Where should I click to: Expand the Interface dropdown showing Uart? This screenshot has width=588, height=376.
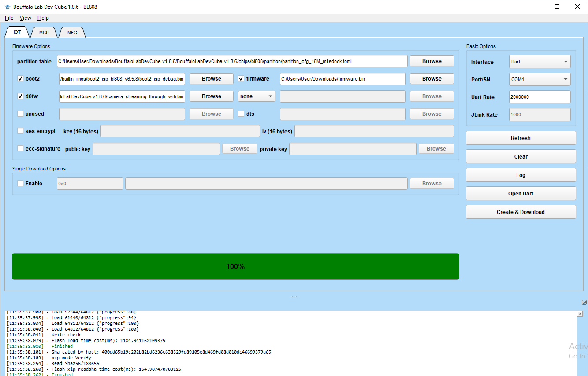(x=540, y=62)
